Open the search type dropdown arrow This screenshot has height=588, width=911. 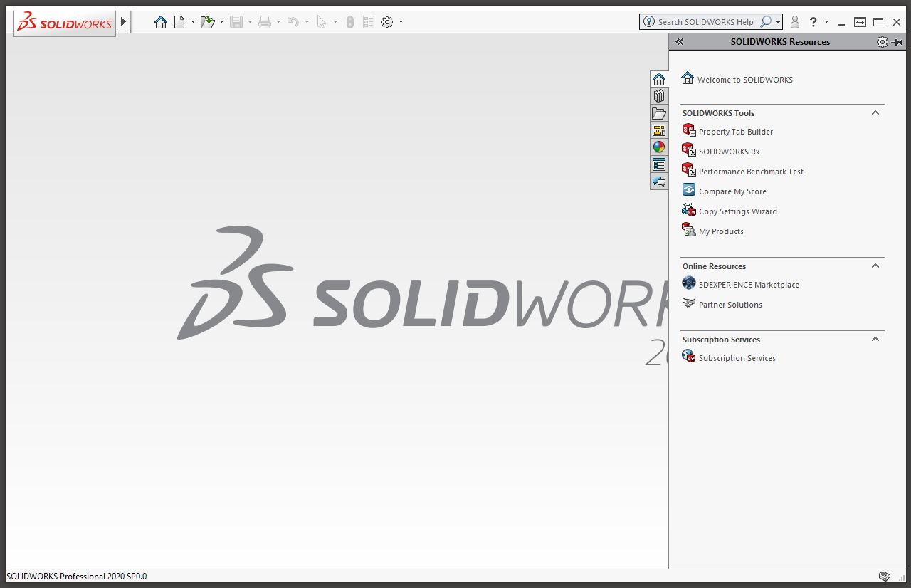tap(778, 22)
